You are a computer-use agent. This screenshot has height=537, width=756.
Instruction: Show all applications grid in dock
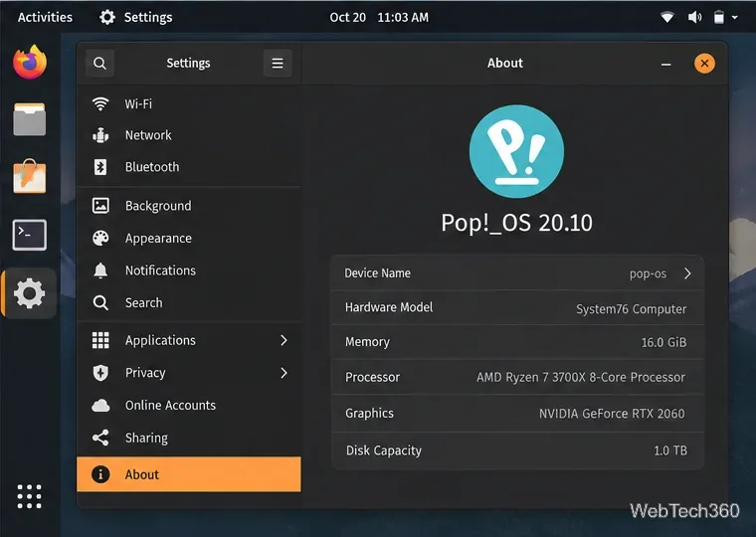coord(30,496)
